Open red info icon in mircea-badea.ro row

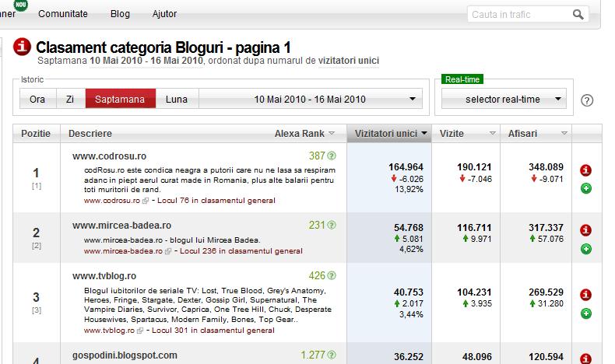click(x=585, y=230)
